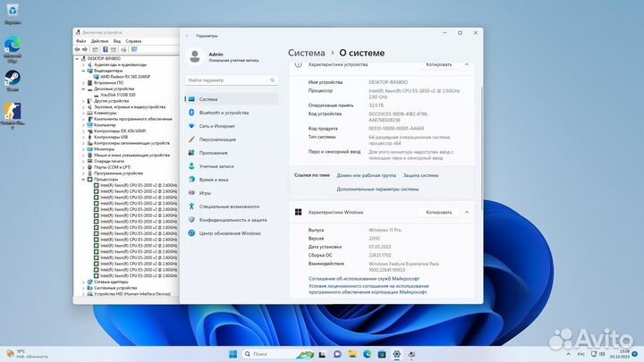Expand Аудиовходы и аудиовыходы in device tree
644x362 pixels.
click(x=83, y=65)
